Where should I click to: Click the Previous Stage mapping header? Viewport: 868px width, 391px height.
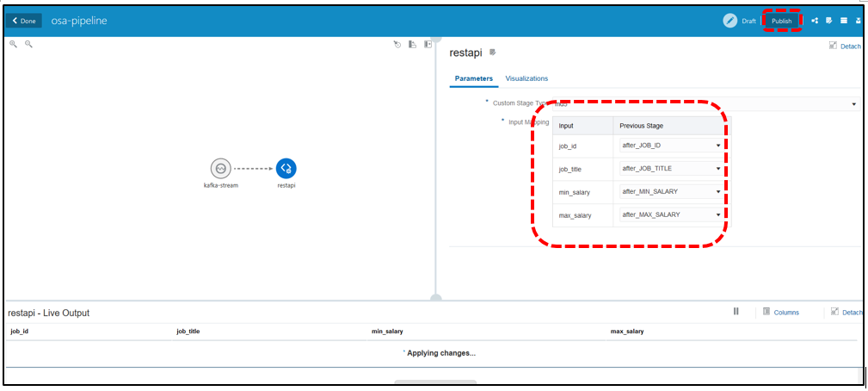(642, 126)
